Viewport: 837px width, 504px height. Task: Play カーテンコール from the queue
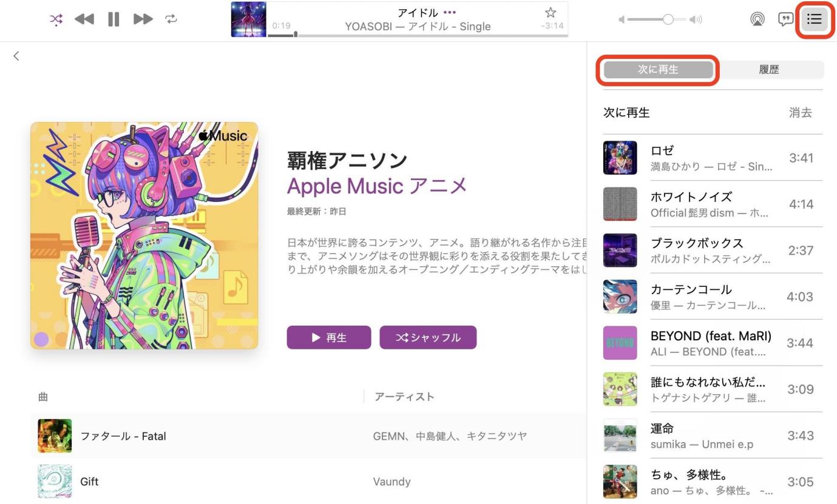(x=713, y=297)
